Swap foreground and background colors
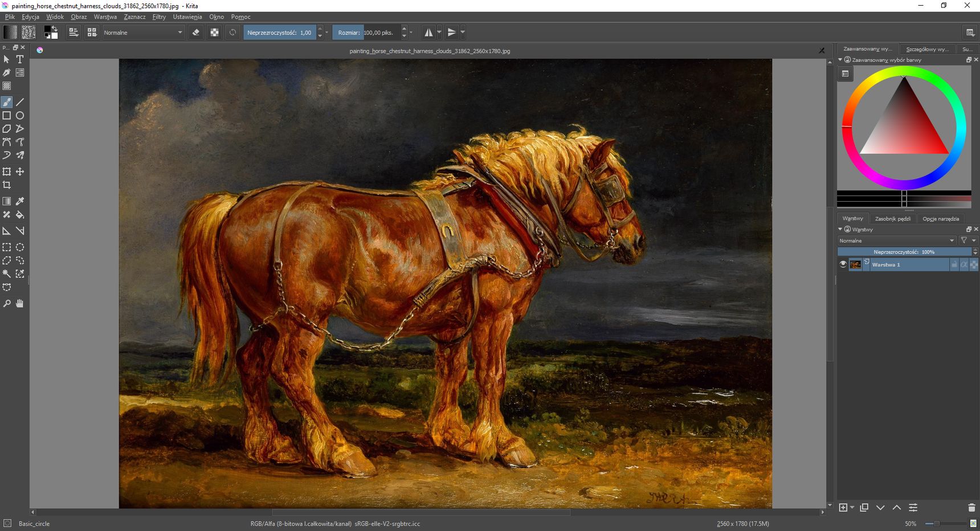980x531 pixels. pos(55,28)
